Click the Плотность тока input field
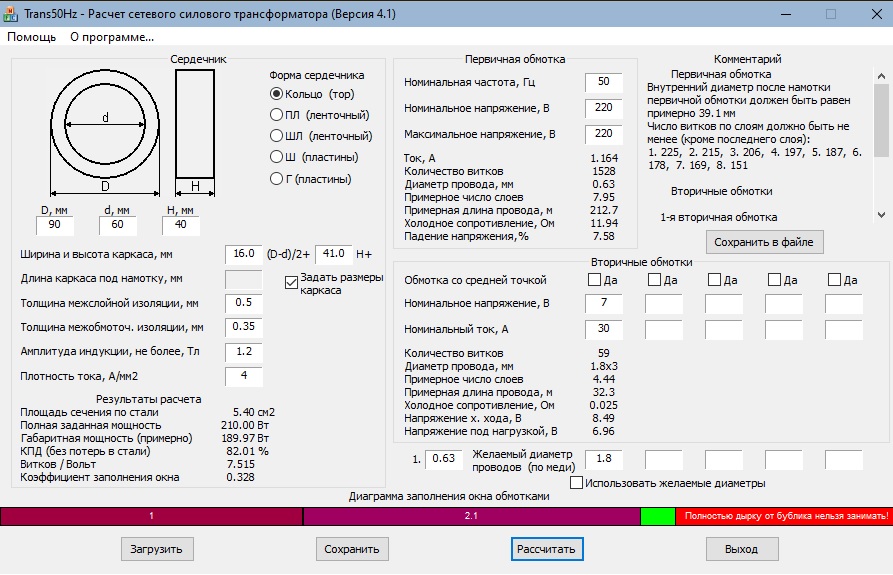The width and height of the screenshot is (893, 575). click(x=243, y=376)
